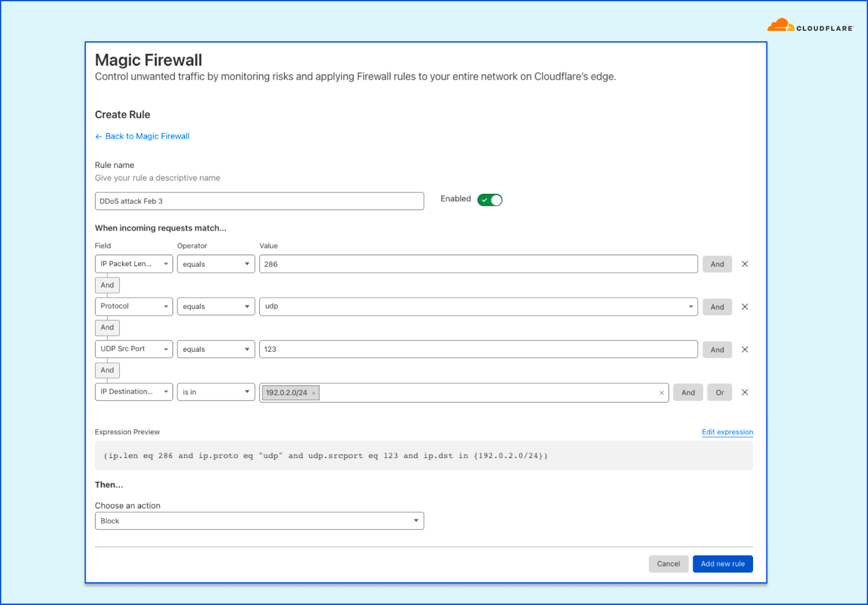Remove the 192.0.2.0/24 tag

[x=314, y=393]
